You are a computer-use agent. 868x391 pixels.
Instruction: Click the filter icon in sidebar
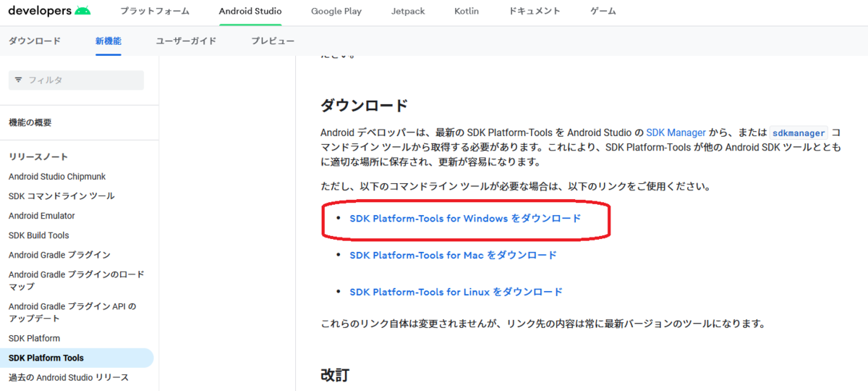coord(18,80)
